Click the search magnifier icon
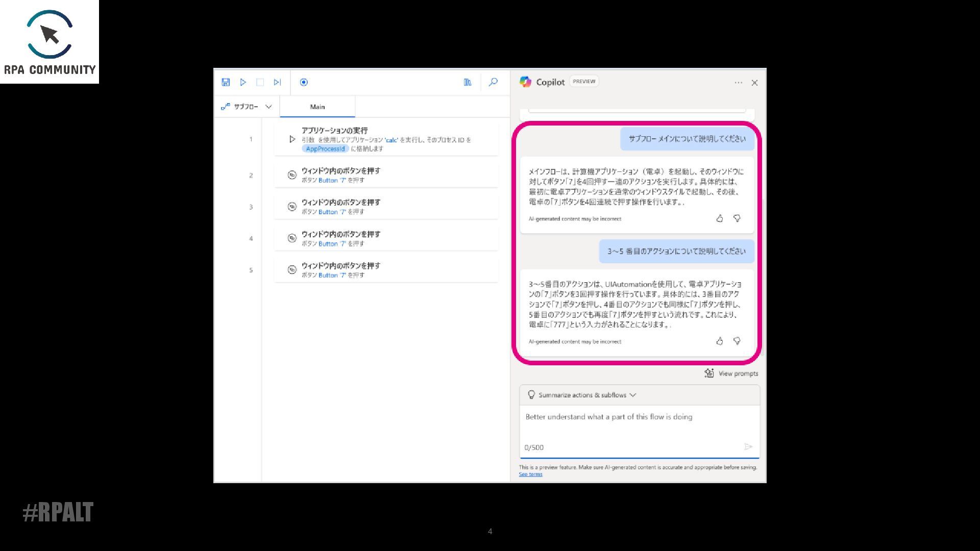Viewport: 980px width, 551px height. (x=493, y=82)
